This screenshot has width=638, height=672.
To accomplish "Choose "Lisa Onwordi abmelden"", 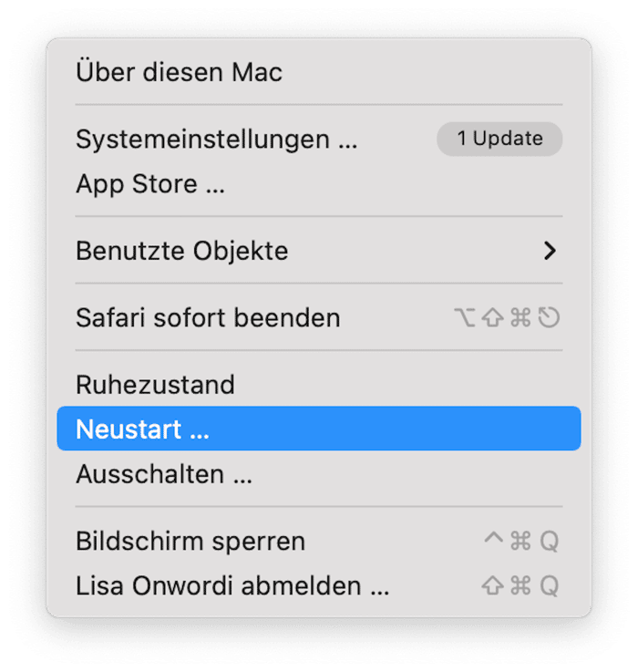I will 232,585.
